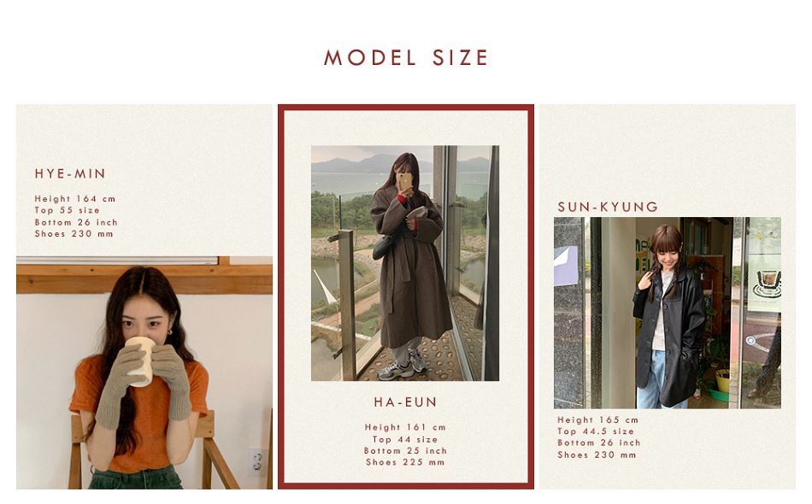Click SUN-KYUNG's Shoes 230 mm line
The width and height of the screenshot is (812, 504).
pyautogui.click(x=597, y=454)
